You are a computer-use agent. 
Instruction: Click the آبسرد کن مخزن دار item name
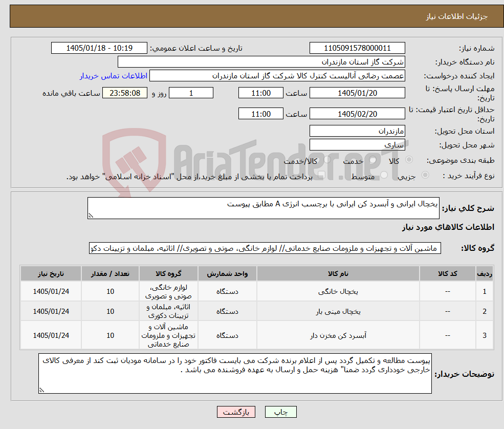338,335
